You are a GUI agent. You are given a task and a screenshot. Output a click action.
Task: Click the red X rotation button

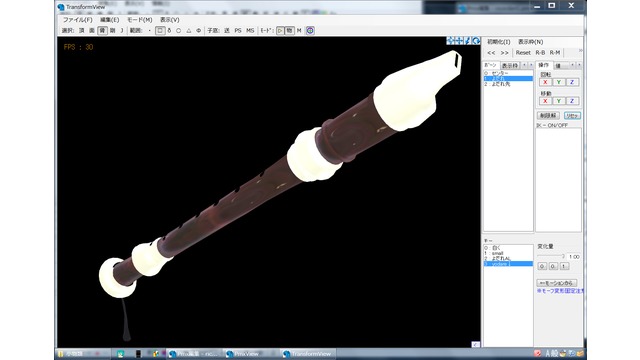pos(545,82)
